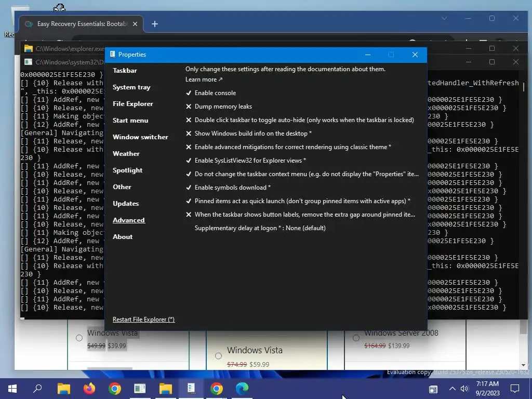Click the browser page scrollbar down arrow
The image size is (532, 399).
[523, 365]
